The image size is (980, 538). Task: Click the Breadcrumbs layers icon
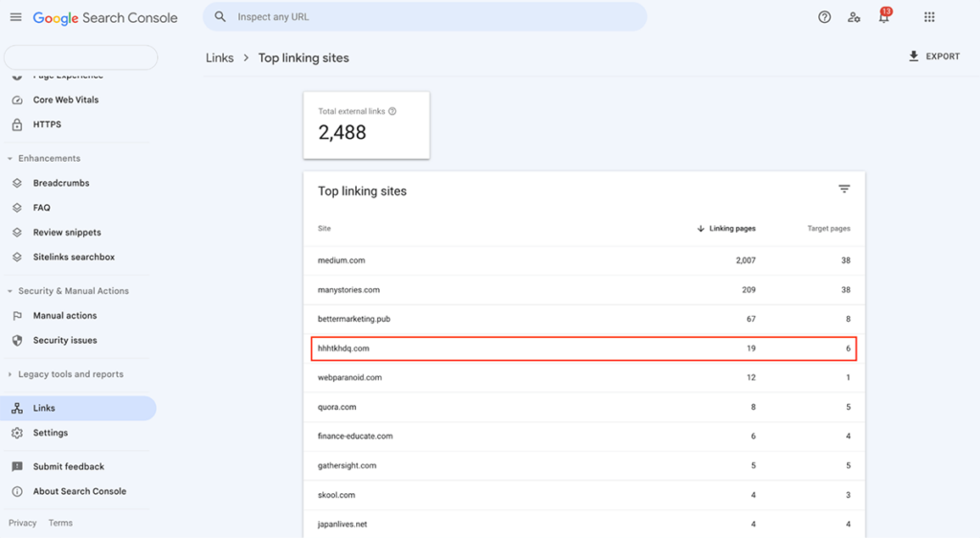point(17,183)
